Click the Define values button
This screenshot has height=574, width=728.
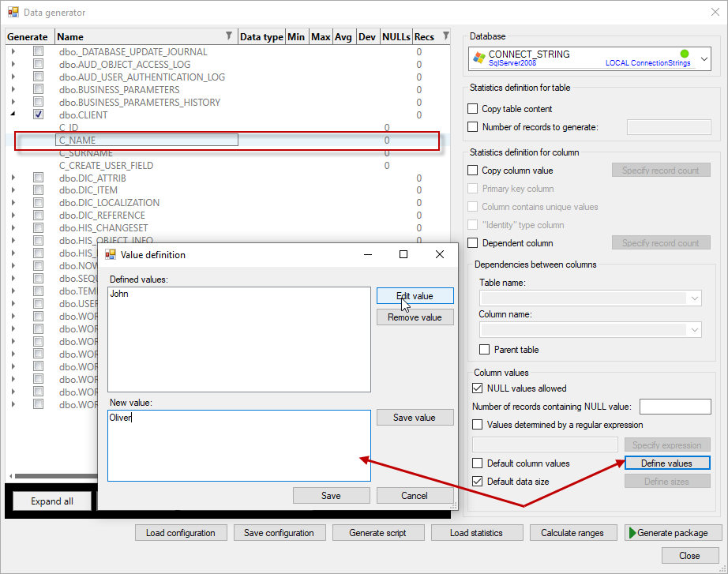(x=667, y=463)
